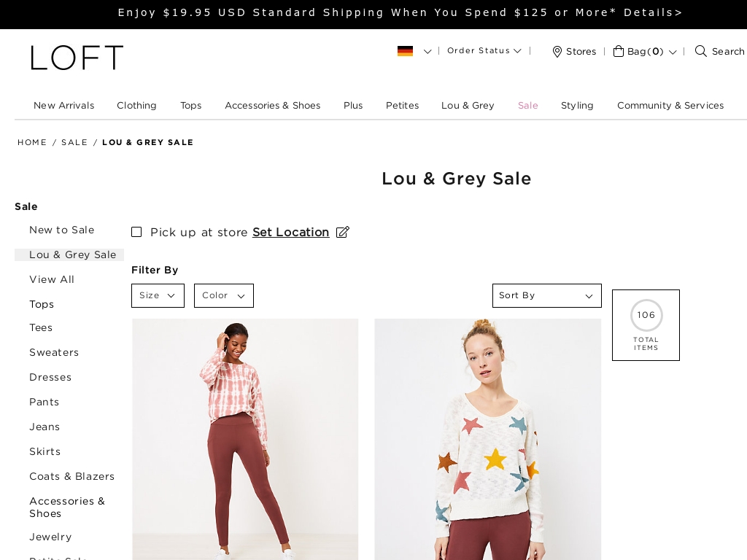The image size is (747, 560).
Task: Open the Lou & Grey menu item
Action: tap(468, 105)
